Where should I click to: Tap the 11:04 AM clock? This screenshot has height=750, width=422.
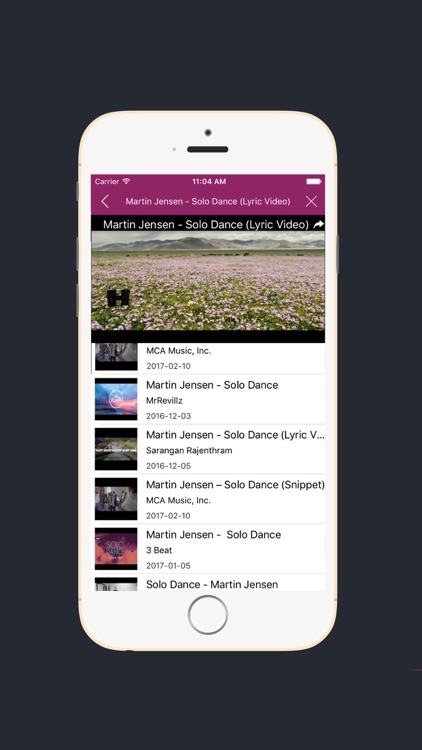tap(209, 182)
